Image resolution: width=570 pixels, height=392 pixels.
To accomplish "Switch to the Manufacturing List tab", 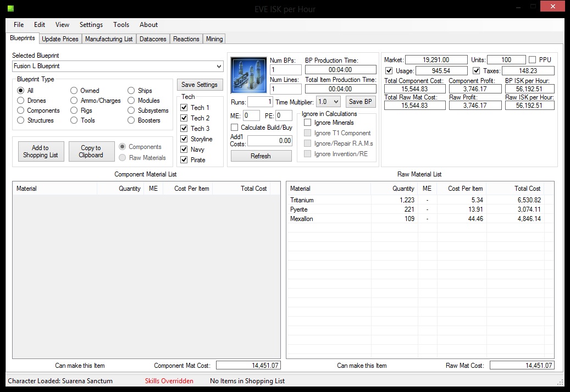I will pyautogui.click(x=109, y=39).
